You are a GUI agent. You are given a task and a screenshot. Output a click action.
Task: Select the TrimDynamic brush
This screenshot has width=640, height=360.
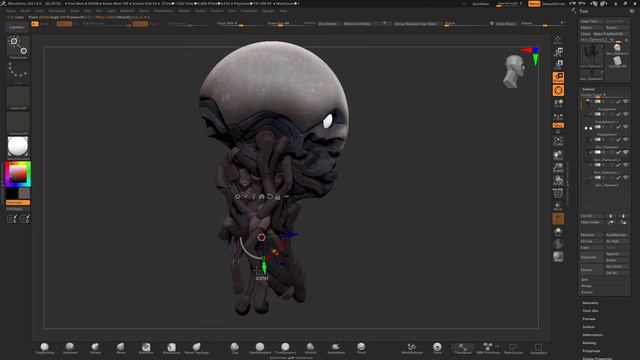click(x=285, y=348)
